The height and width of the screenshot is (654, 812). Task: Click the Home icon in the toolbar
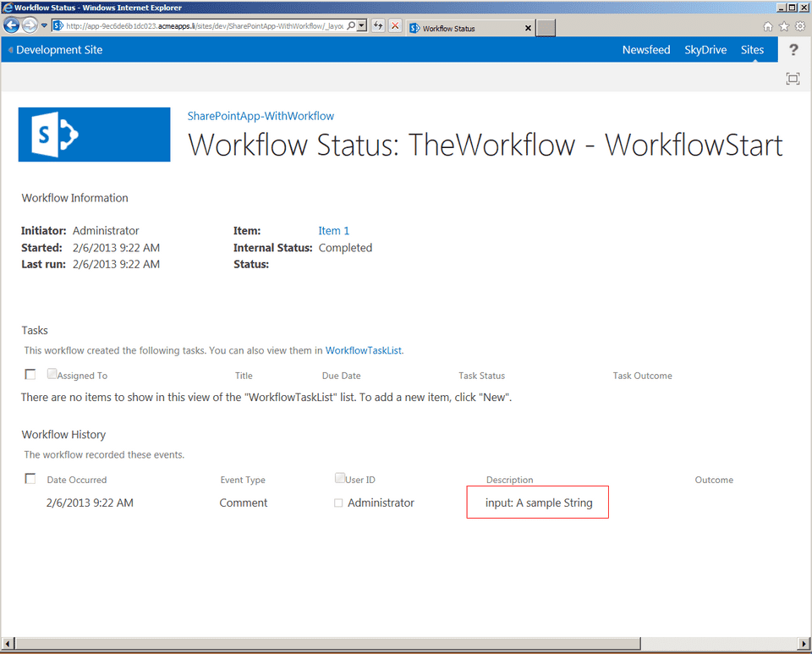pos(767,27)
